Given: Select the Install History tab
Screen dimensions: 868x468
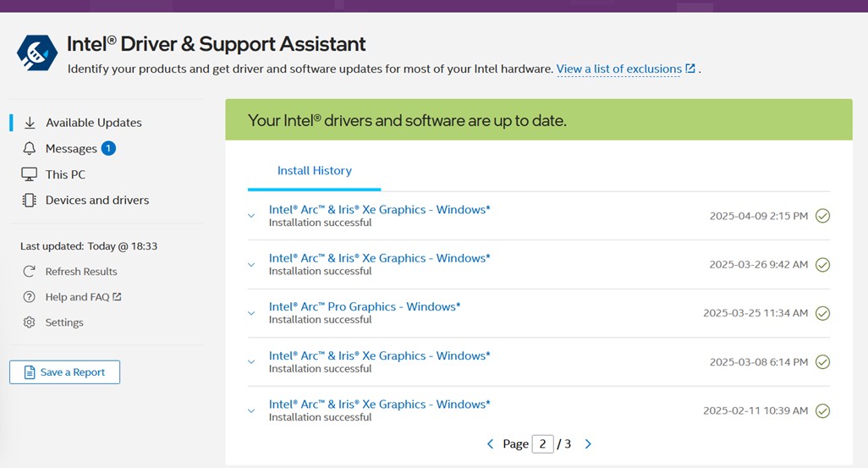Looking at the screenshot, I should point(314,171).
